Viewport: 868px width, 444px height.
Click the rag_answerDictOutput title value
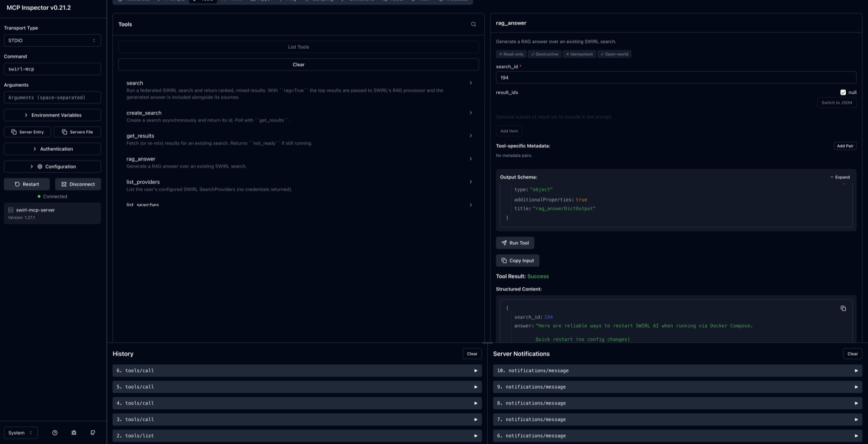[x=564, y=209]
